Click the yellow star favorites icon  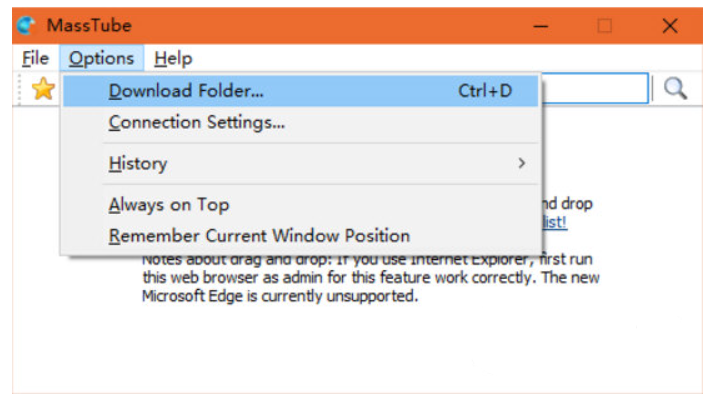click(x=42, y=89)
